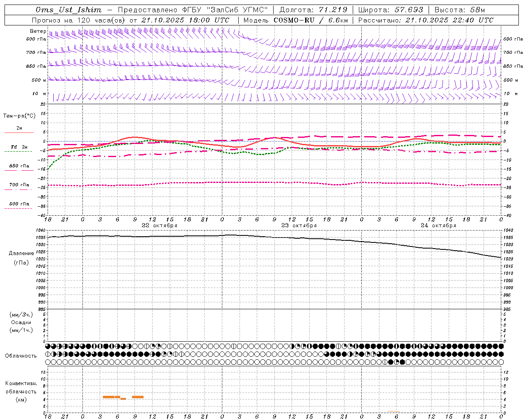The height and width of the screenshot is (420, 525).
Task: Click the left-side 10 м wind level label
Action: [x=39, y=94]
